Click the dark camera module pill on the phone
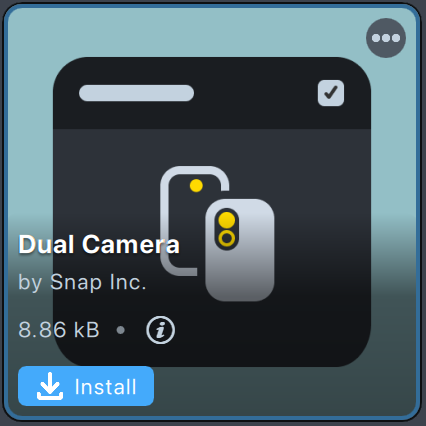Screen dimensions: 426x426 click(x=227, y=229)
